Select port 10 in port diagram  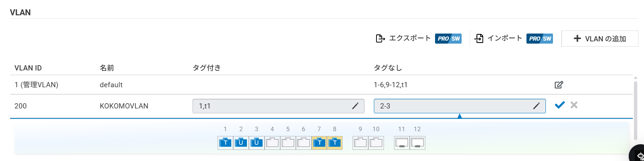click(x=376, y=142)
